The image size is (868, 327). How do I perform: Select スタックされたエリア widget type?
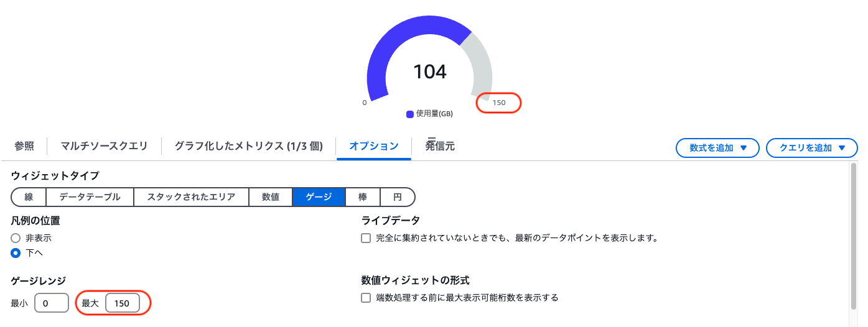[x=191, y=197]
